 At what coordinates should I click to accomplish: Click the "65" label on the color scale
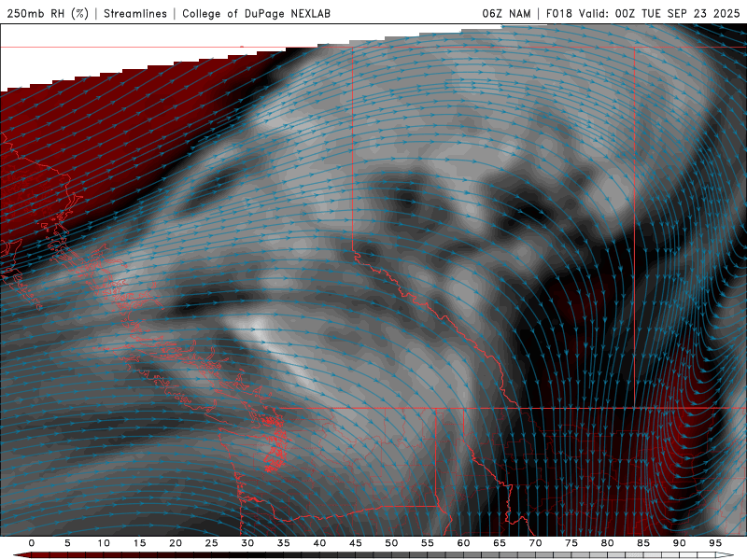pyautogui.click(x=500, y=543)
